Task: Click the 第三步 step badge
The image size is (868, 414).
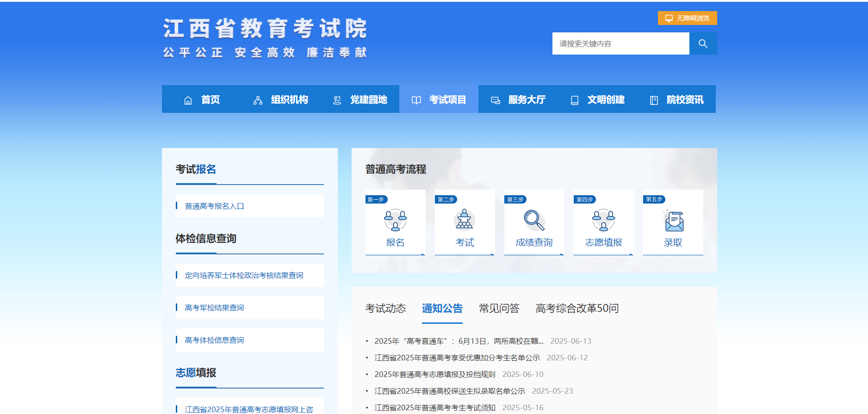Action: pyautogui.click(x=515, y=199)
